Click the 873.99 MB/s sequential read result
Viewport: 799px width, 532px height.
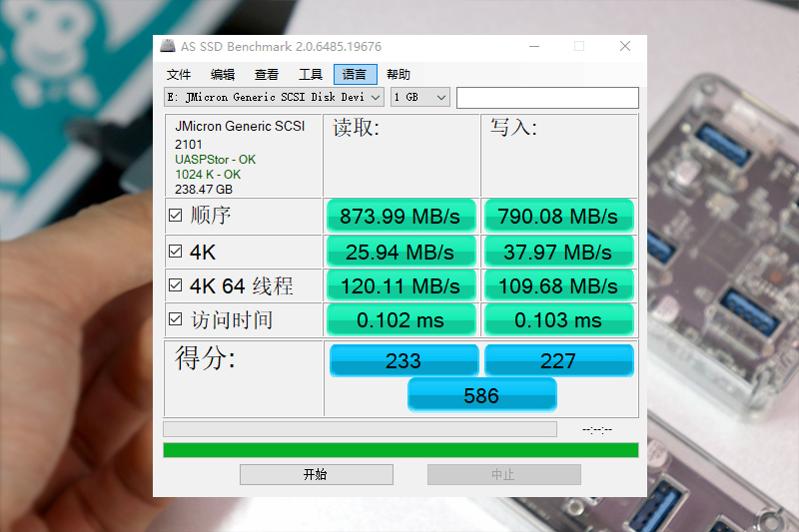(x=401, y=217)
